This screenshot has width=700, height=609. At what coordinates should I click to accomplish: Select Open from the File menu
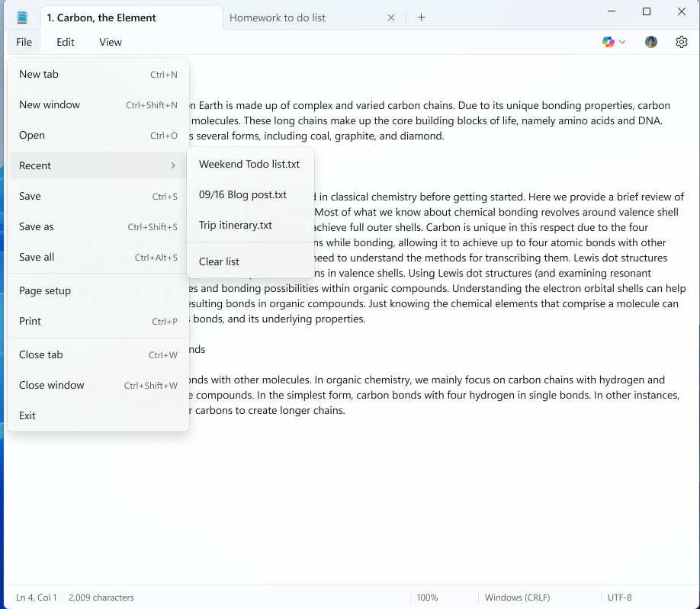[98, 135]
